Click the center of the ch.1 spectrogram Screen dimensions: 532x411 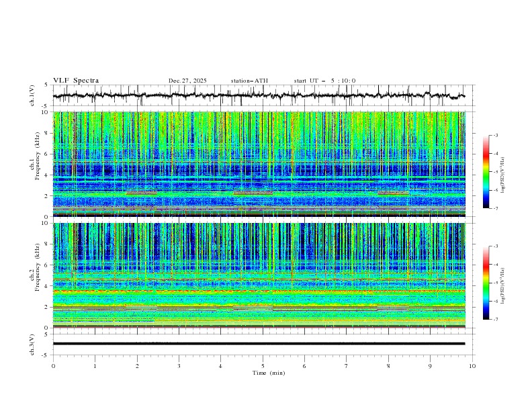[262, 164]
